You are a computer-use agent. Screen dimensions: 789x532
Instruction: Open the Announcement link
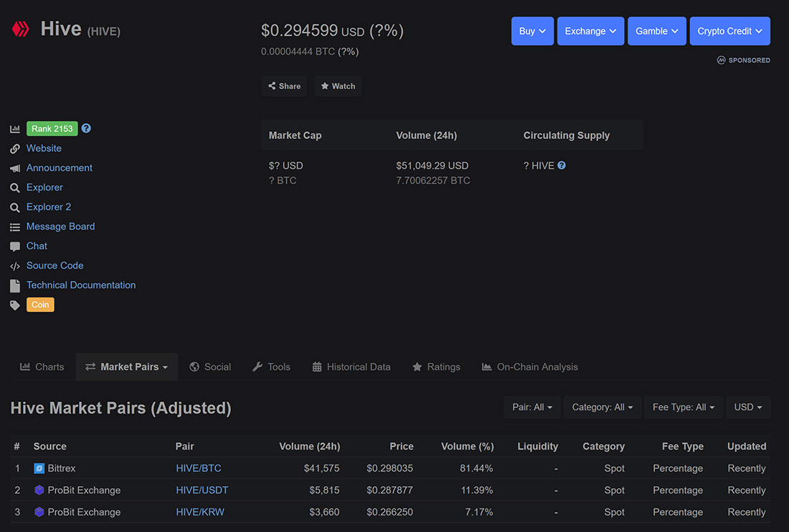(x=60, y=168)
